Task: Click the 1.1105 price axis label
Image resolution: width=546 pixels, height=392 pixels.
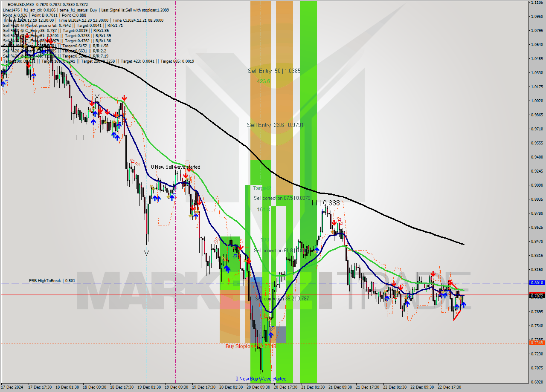Action: coord(537,3)
